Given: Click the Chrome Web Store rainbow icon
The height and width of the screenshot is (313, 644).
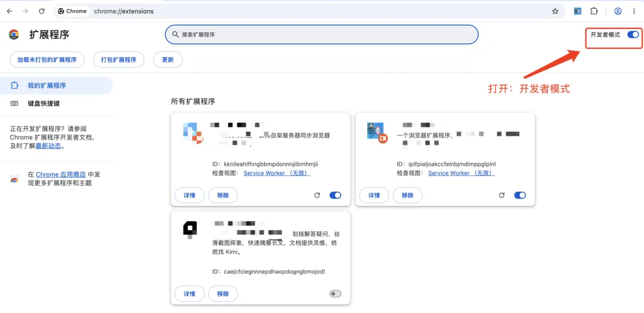Looking at the screenshot, I should (14, 179).
